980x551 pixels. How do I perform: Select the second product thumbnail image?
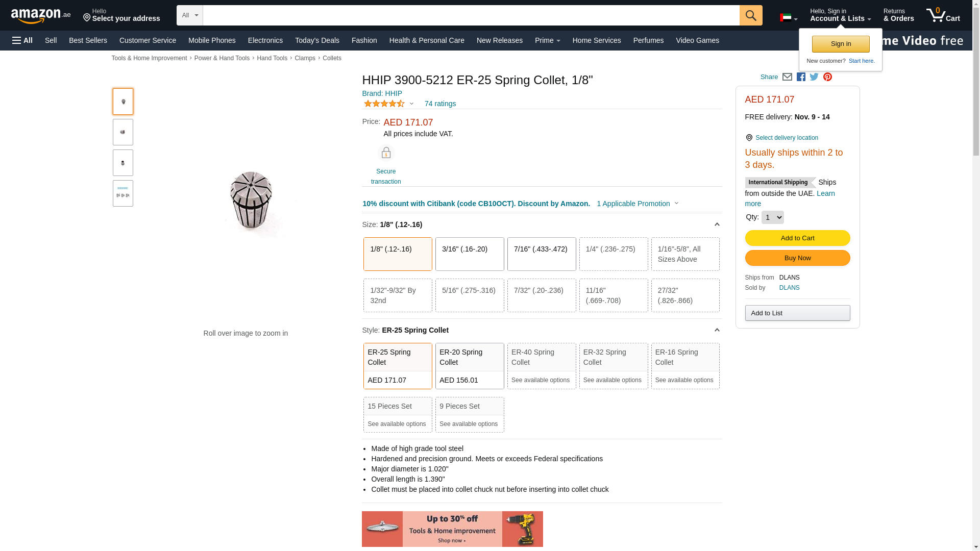coord(123,132)
